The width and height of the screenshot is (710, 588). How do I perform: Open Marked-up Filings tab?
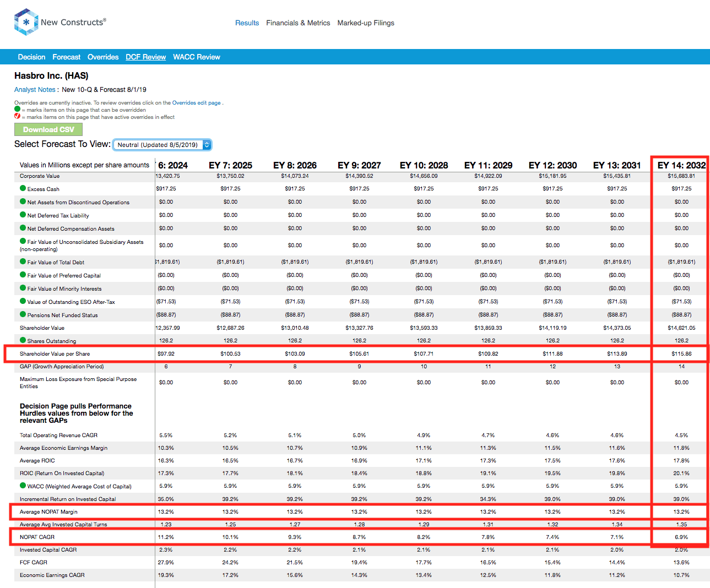click(366, 23)
